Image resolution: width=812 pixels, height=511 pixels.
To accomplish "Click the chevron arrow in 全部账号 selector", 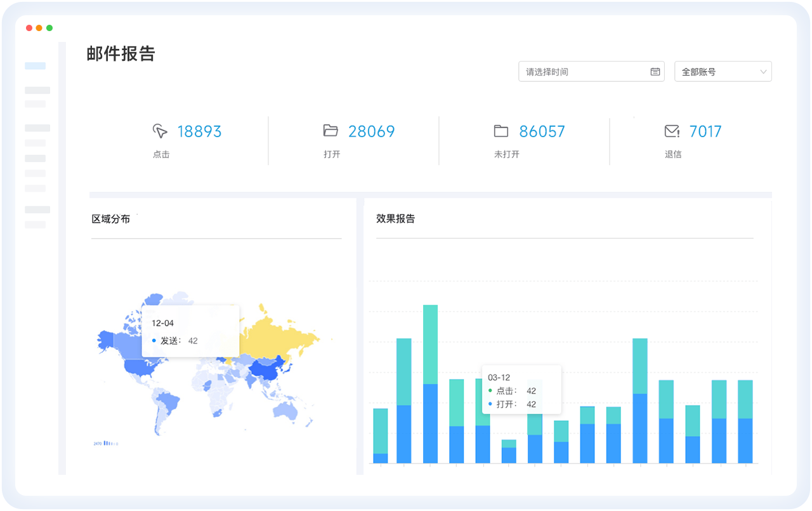I will point(763,72).
